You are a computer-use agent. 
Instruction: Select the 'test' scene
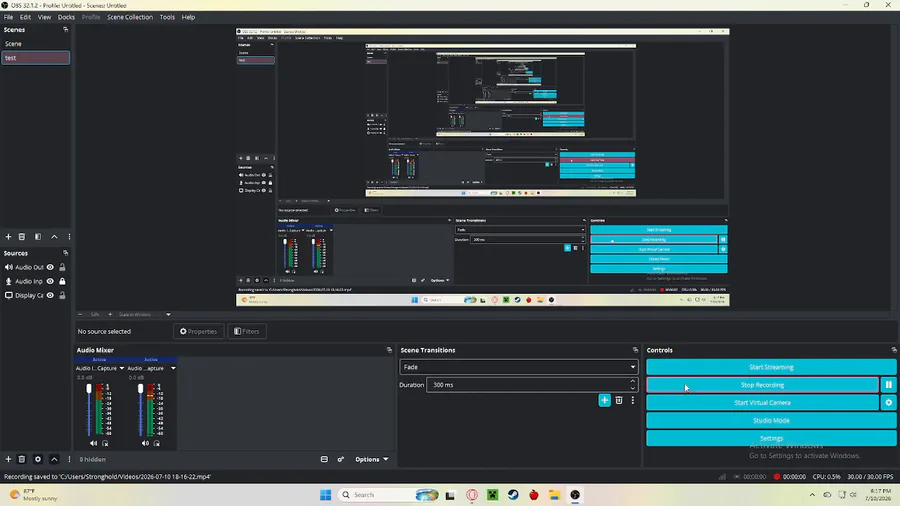pyautogui.click(x=36, y=58)
